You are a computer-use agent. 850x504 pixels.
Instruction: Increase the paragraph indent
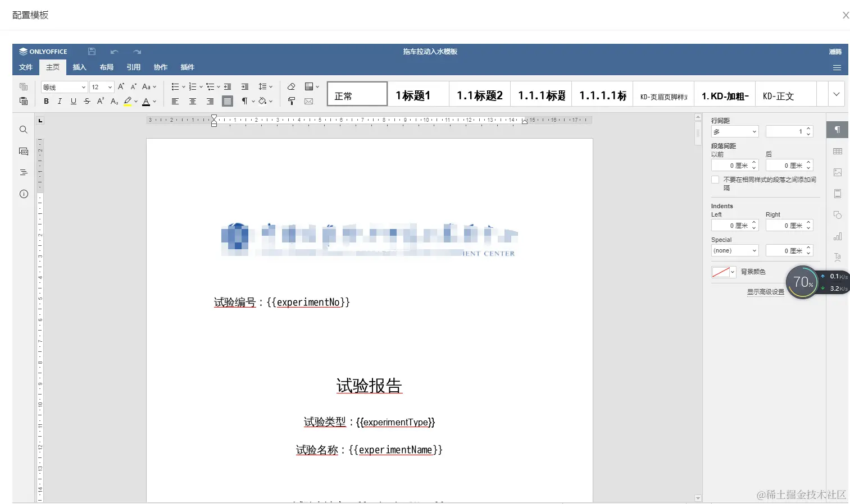[245, 87]
